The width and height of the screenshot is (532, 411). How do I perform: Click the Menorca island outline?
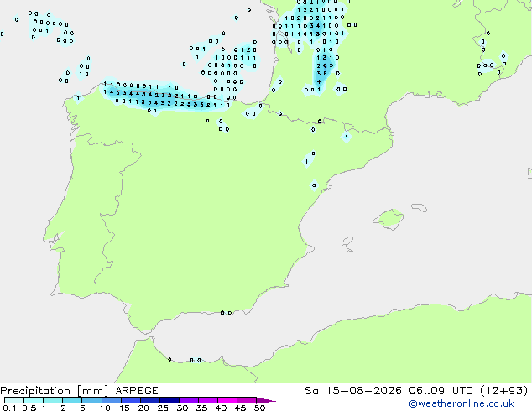419,207
